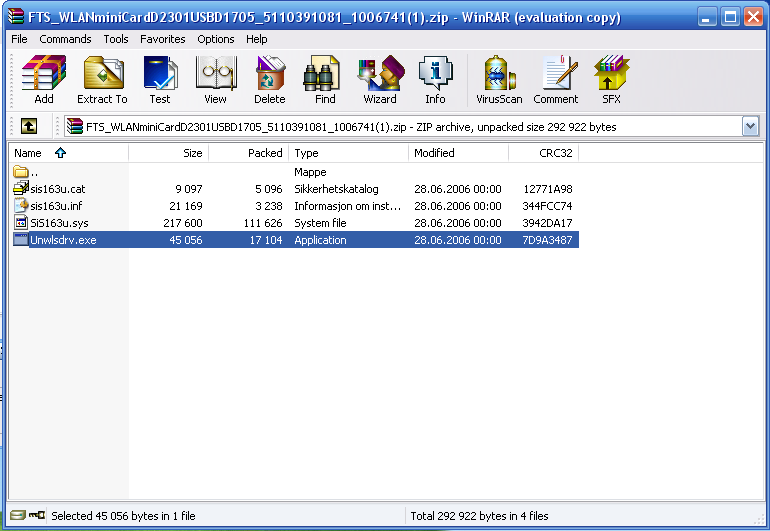Open the Help menu
The height and width of the screenshot is (531, 770).
pyautogui.click(x=256, y=39)
